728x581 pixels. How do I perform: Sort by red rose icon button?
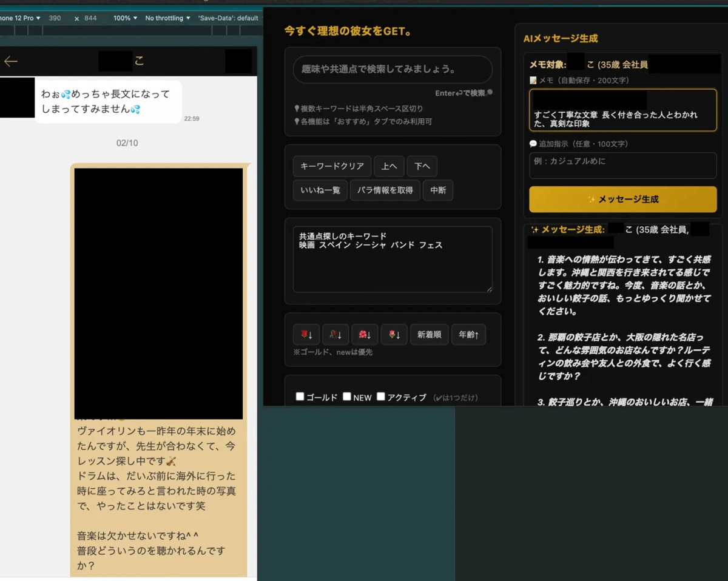coord(306,334)
